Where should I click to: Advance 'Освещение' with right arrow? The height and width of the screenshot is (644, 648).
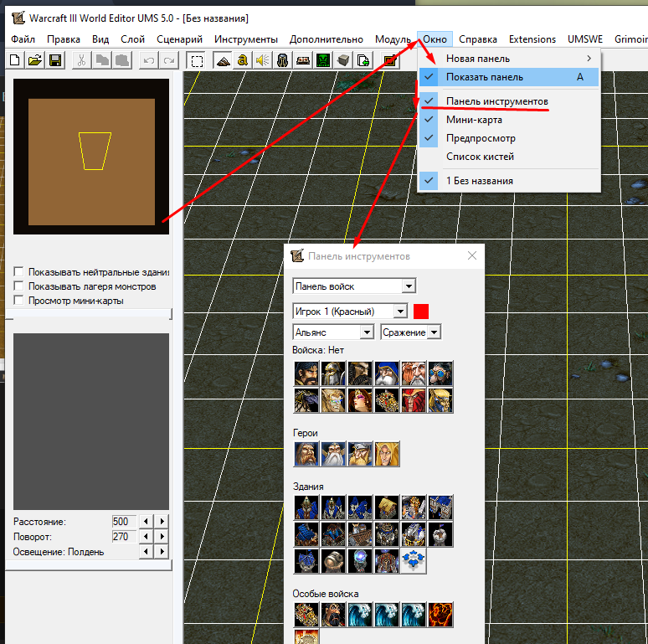(x=162, y=551)
